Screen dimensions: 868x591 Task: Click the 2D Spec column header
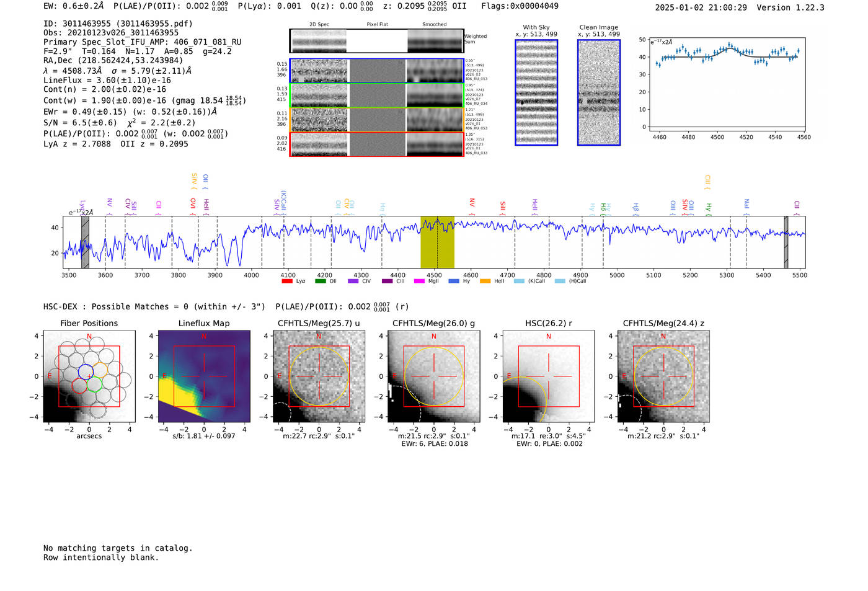pyautogui.click(x=319, y=24)
